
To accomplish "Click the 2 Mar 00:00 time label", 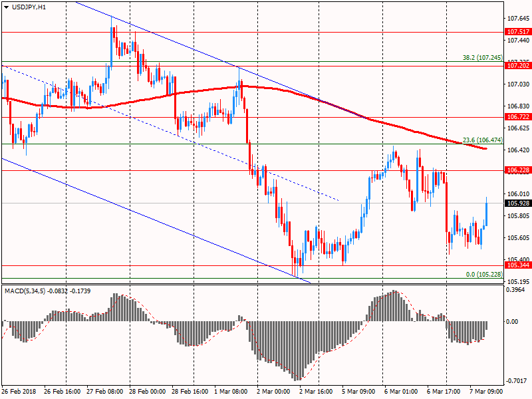I will 273,392.
